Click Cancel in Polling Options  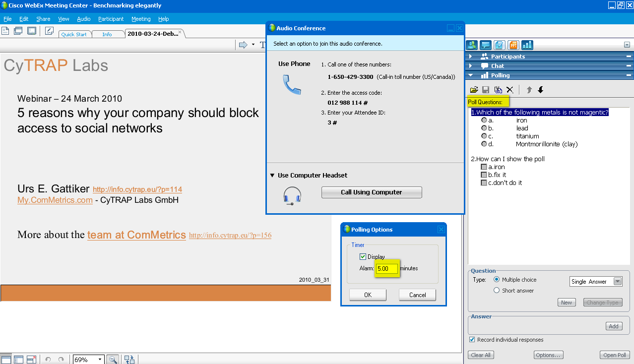tap(417, 295)
